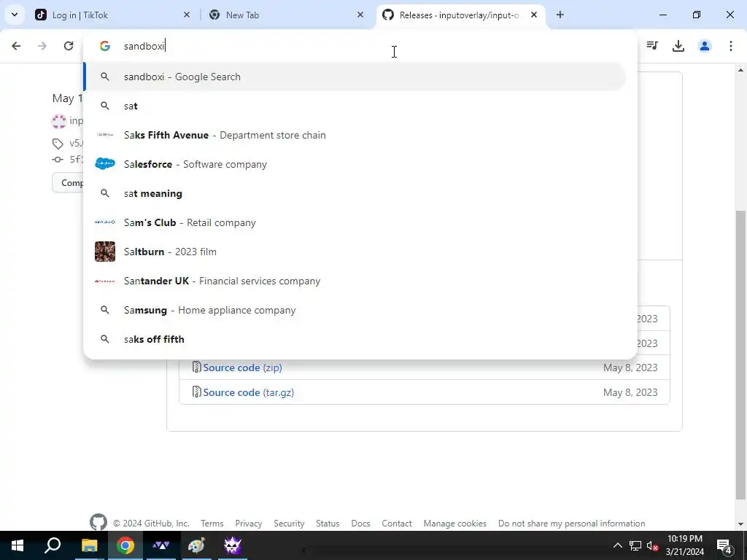Pick the saks off fifth suggestion

coord(355,339)
